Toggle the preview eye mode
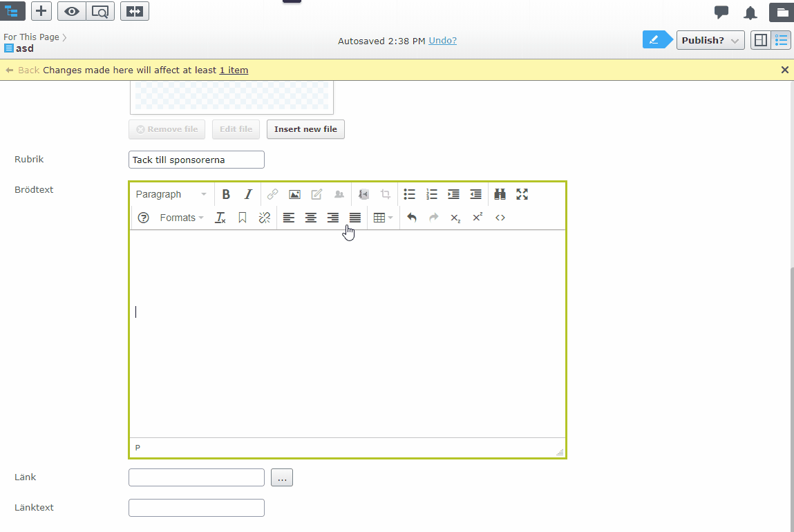 [72, 11]
